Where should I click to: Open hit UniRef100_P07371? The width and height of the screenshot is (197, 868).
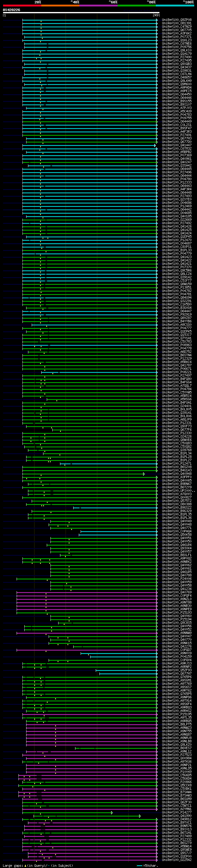pyautogui.click(x=177, y=37)
